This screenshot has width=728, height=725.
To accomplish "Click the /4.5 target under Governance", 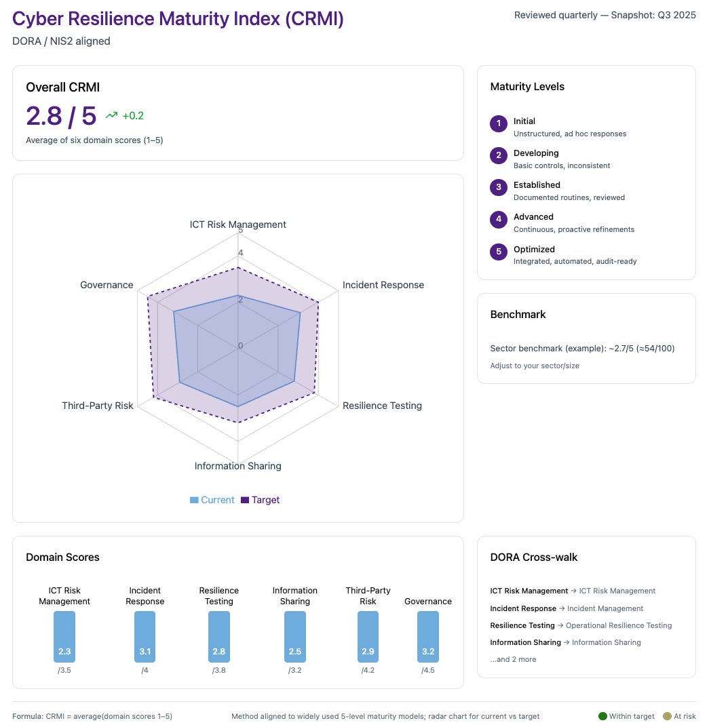I will coord(427,670).
